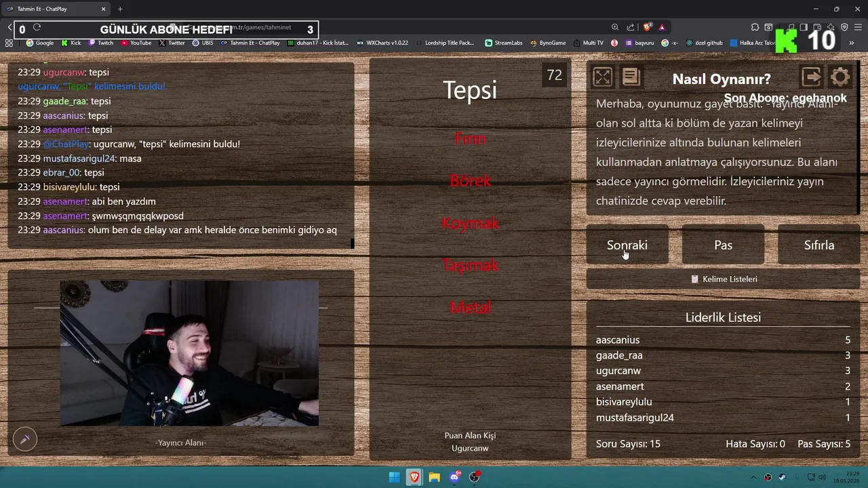This screenshot has height=488, width=868.
Task: Open the Twitter bookmark
Action: point(172,43)
